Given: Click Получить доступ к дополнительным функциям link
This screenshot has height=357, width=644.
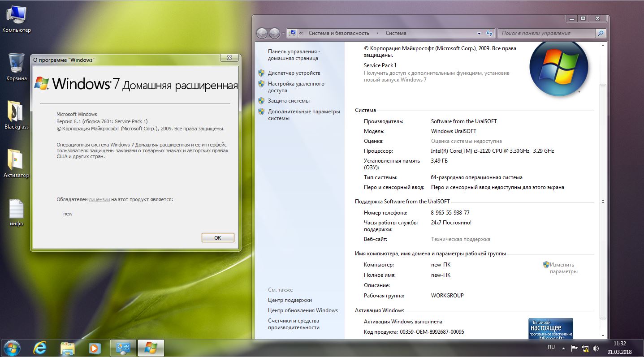Looking at the screenshot, I should (437, 76).
